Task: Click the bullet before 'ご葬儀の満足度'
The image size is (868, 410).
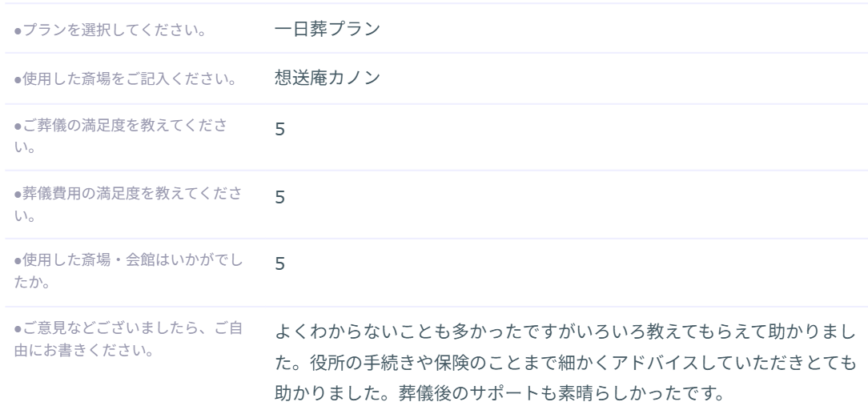Action: (18, 128)
